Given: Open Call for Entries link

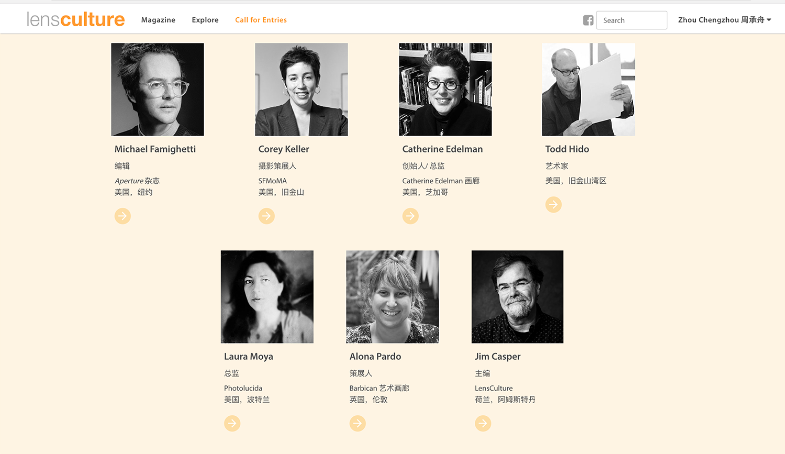Looking at the screenshot, I should (x=261, y=20).
